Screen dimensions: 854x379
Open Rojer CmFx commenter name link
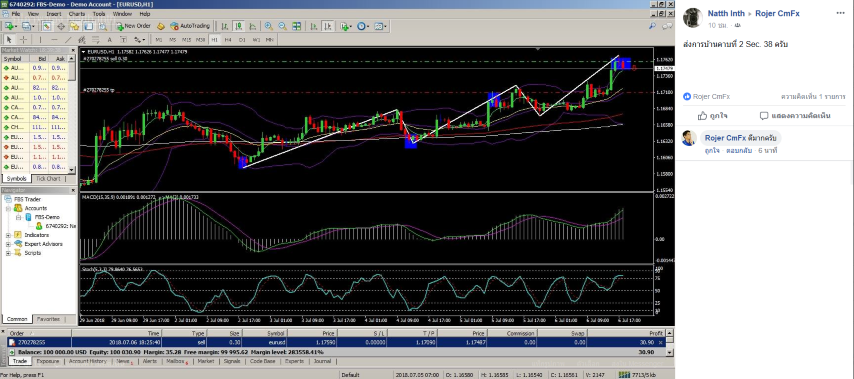point(726,138)
